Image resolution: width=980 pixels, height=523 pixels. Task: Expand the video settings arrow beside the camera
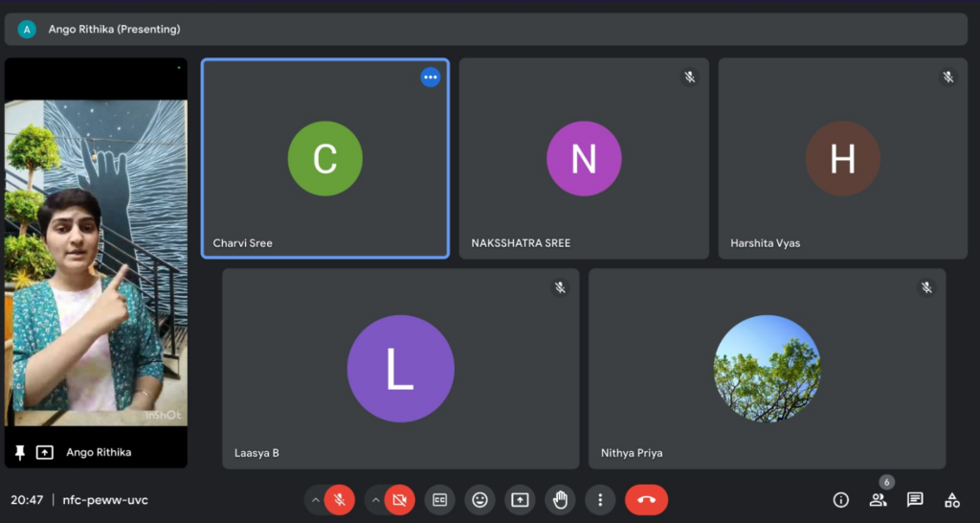[x=375, y=499]
